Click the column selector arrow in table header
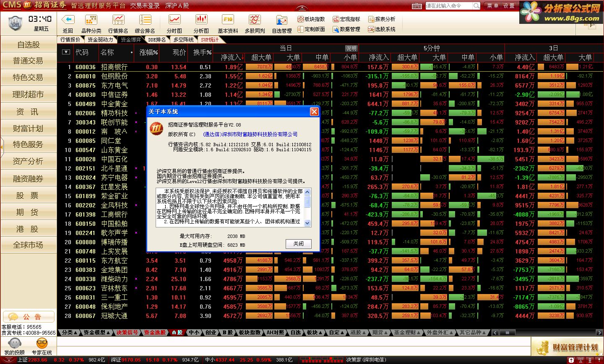The height and width of the screenshot is (364, 604). click(66, 52)
